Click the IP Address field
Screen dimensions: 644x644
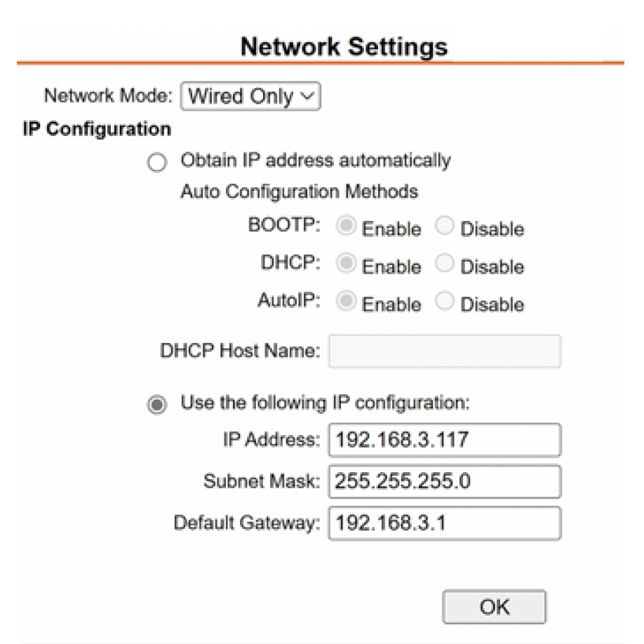click(x=444, y=440)
